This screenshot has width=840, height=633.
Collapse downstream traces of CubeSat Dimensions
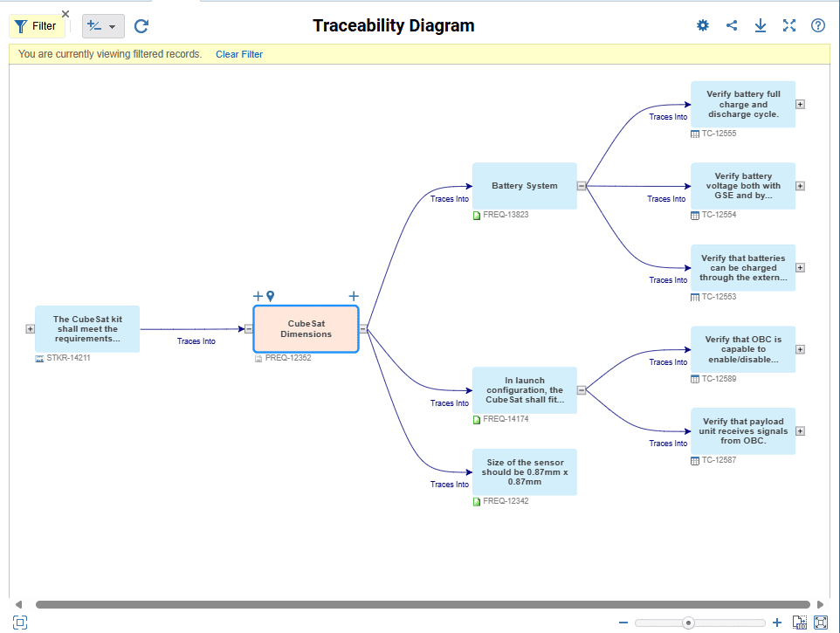tap(363, 329)
